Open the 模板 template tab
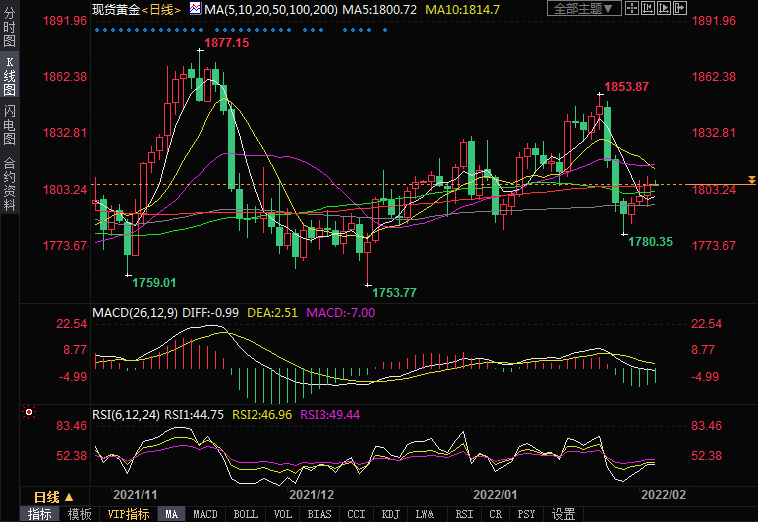Image resolution: width=758 pixels, height=522 pixels. [x=79, y=514]
